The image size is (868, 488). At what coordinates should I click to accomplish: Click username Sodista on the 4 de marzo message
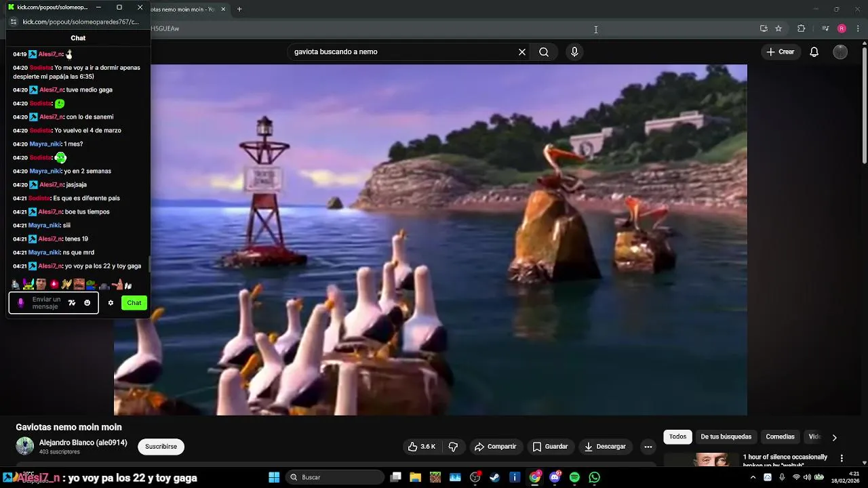pyautogui.click(x=41, y=130)
